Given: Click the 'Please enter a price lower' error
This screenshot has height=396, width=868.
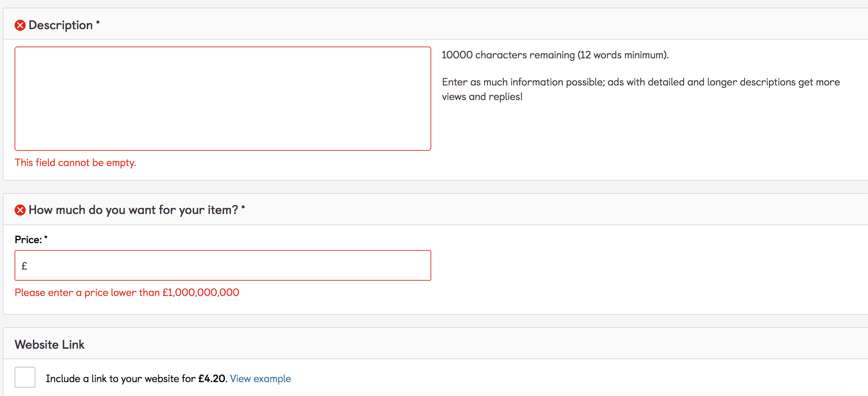Looking at the screenshot, I should [127, 292].
